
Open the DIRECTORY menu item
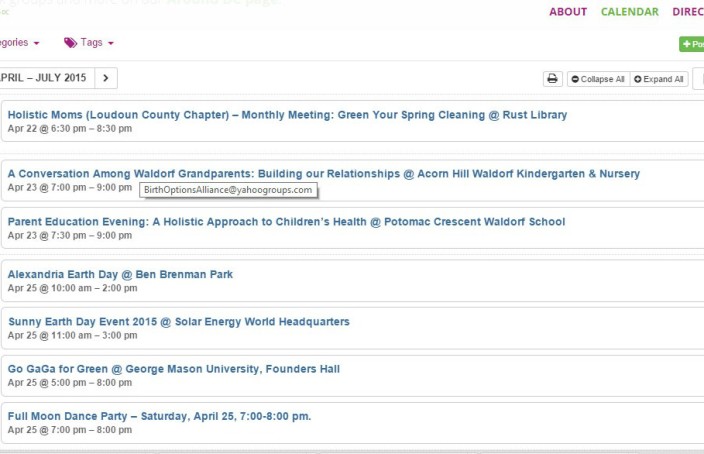(x=688, y=12)
